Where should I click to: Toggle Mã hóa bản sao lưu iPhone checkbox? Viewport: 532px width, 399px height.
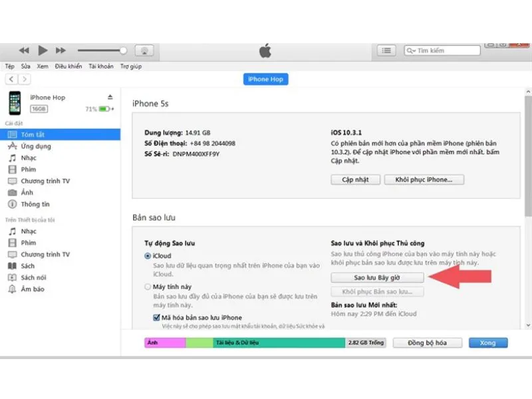pyautogui.click(x=156, y=318)
